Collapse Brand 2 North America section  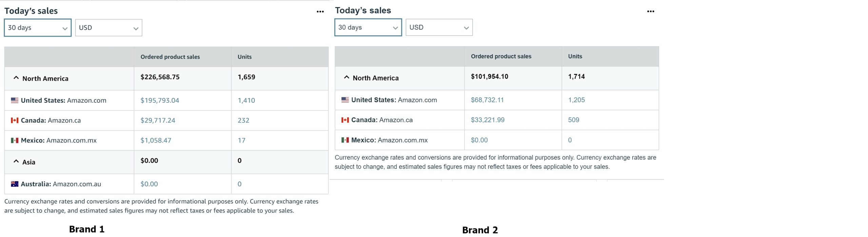pos(346,77)
